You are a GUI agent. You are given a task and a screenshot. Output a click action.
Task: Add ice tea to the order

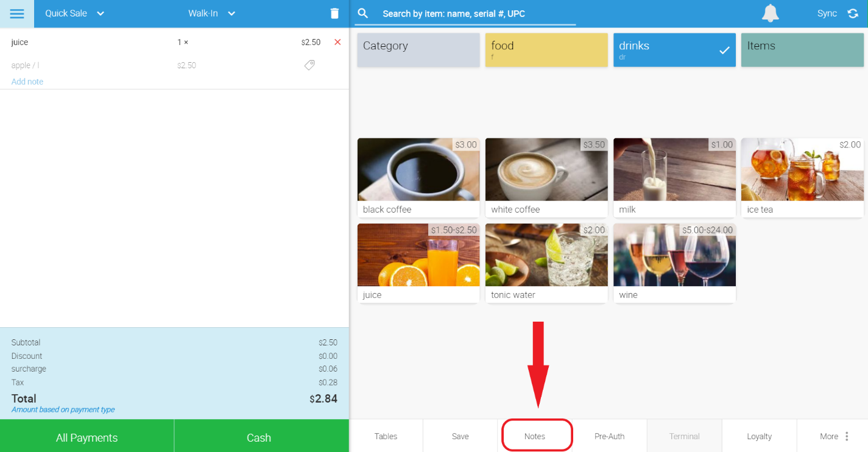click(x=802, y=178)
